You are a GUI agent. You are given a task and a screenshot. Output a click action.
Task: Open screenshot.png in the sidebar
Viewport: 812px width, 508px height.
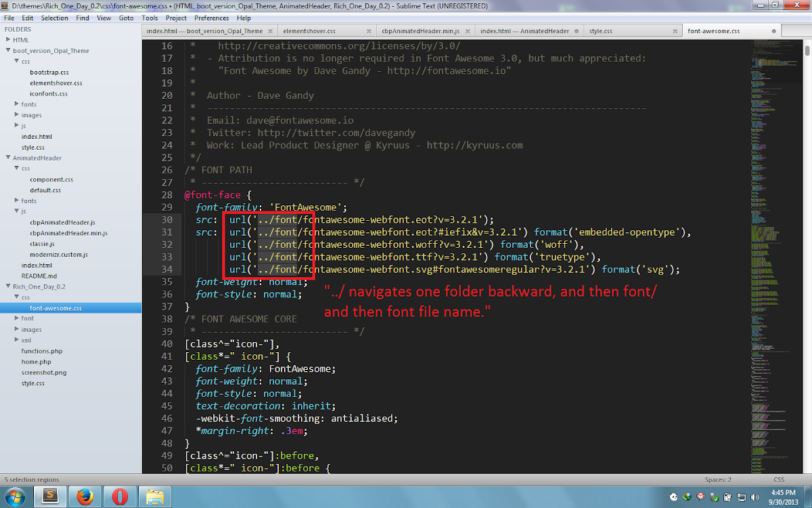(44, 373)
